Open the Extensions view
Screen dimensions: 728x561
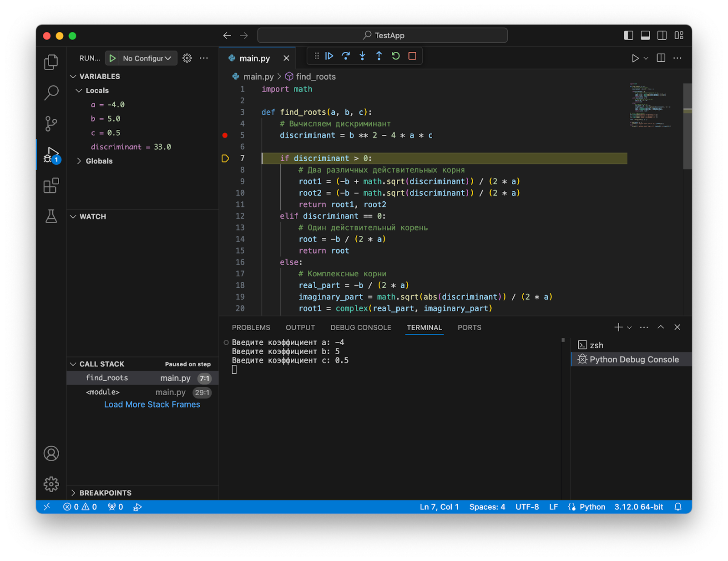(x=51, y=185)
